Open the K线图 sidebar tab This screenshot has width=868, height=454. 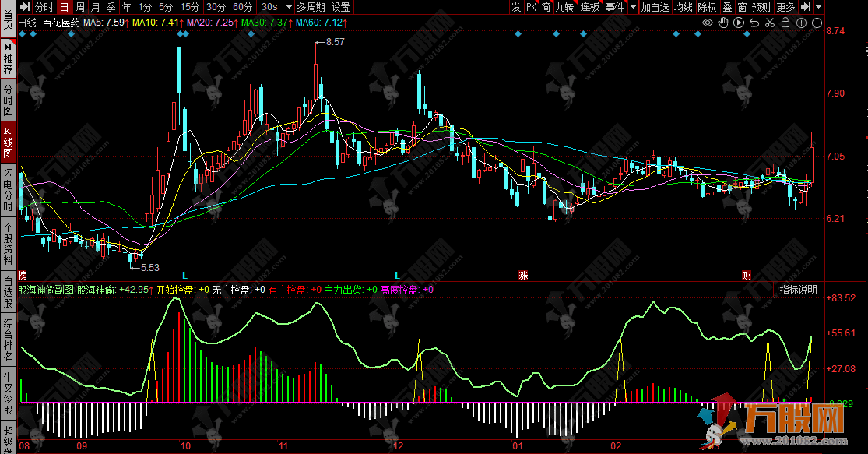(8, 143)
